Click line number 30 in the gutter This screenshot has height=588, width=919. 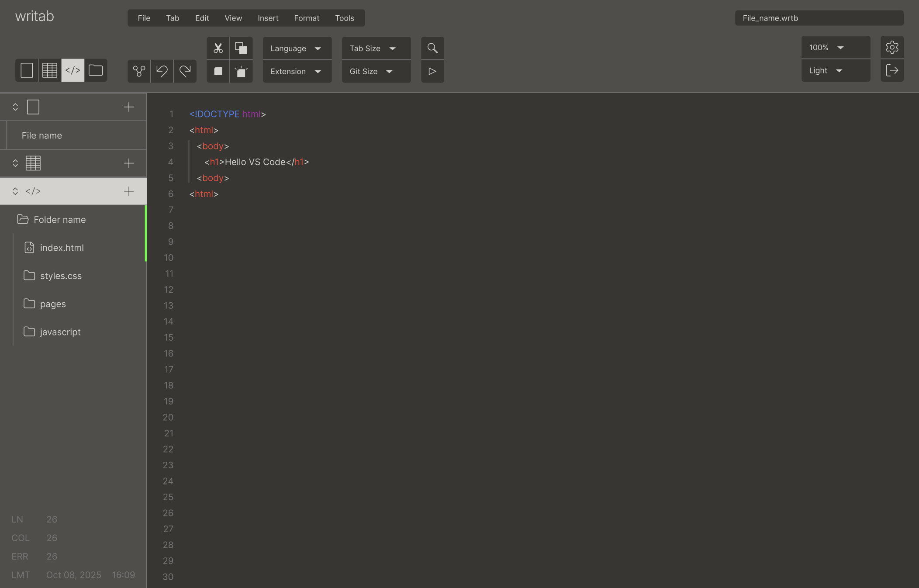[x=168, y=577]
